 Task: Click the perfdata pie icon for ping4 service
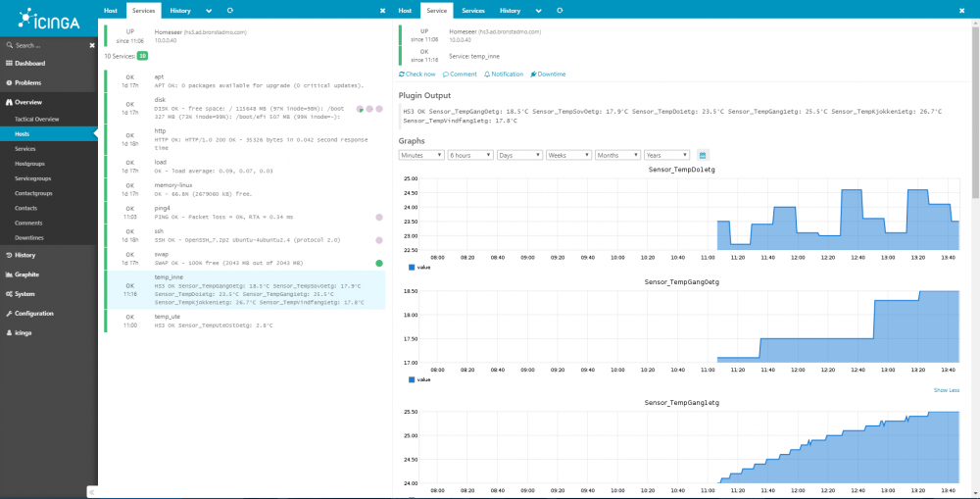tap(379, 217)
